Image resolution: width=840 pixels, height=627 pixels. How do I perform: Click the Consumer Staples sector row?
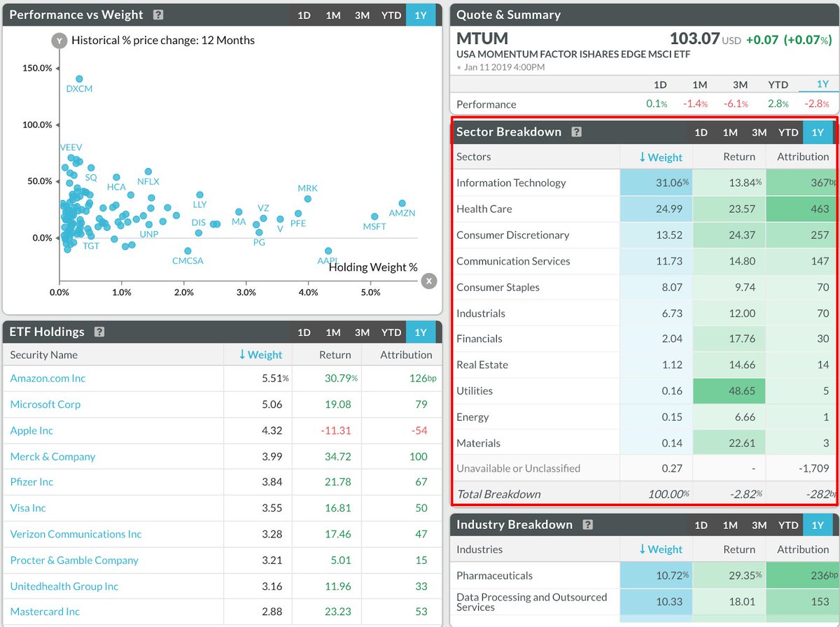click(644, 287)
